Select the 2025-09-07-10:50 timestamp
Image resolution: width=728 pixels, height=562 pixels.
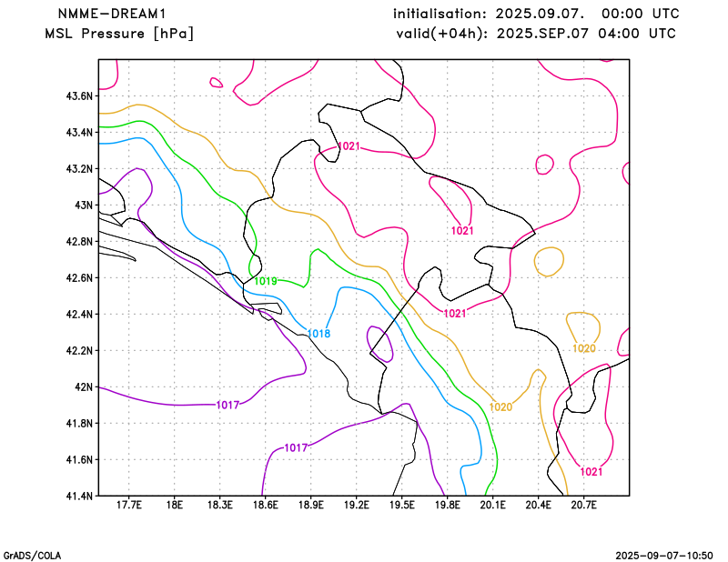pos(664,556)
